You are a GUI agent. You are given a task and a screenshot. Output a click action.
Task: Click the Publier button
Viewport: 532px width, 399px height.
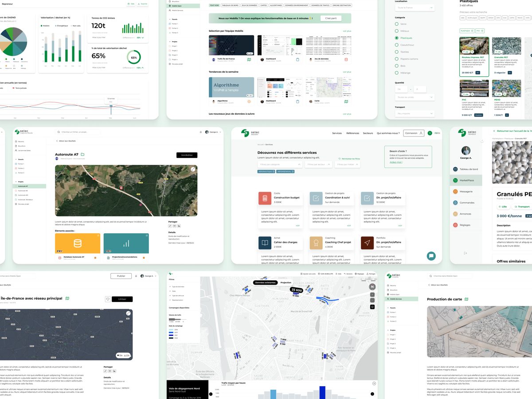121,276
